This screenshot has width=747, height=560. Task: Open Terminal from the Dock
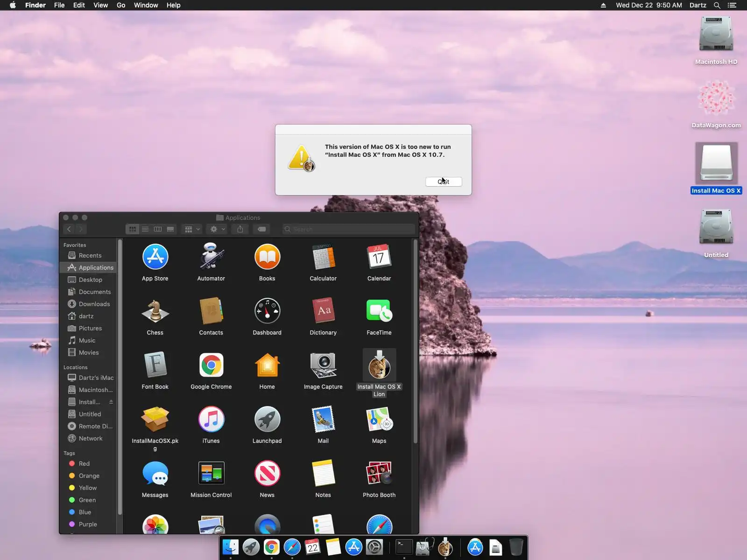click(x=404, y=547)
